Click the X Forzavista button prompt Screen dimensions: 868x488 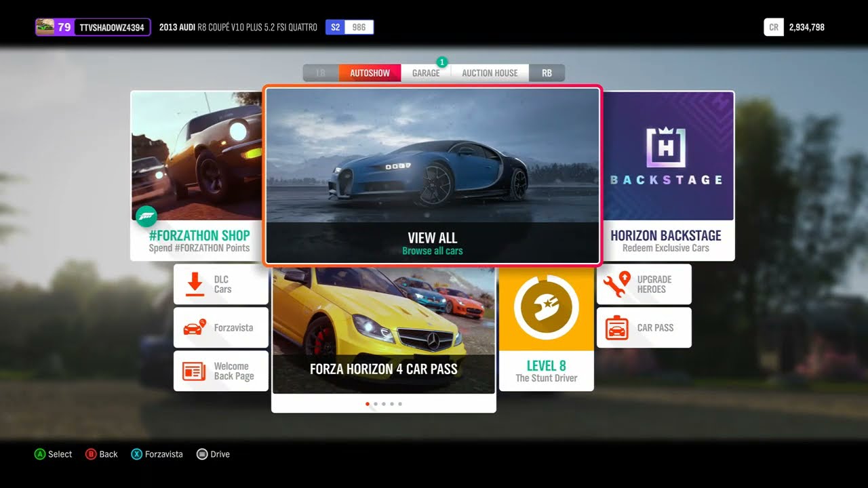point(157,454)
